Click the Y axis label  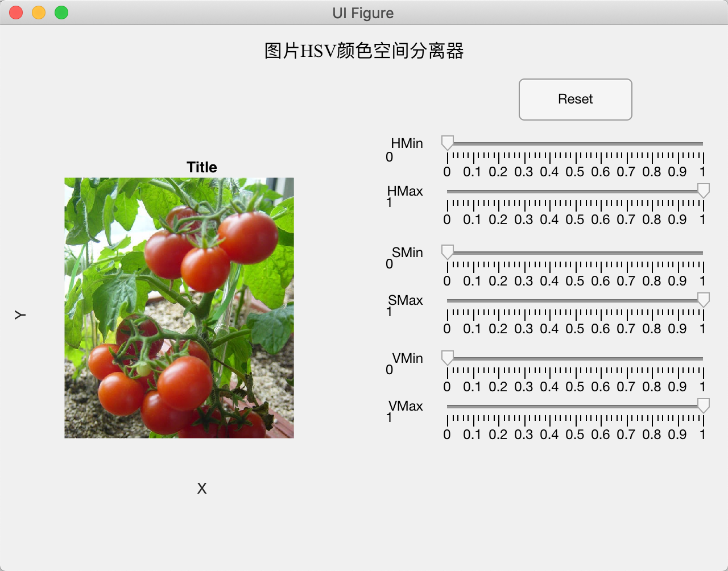click(x=19, y=314)
